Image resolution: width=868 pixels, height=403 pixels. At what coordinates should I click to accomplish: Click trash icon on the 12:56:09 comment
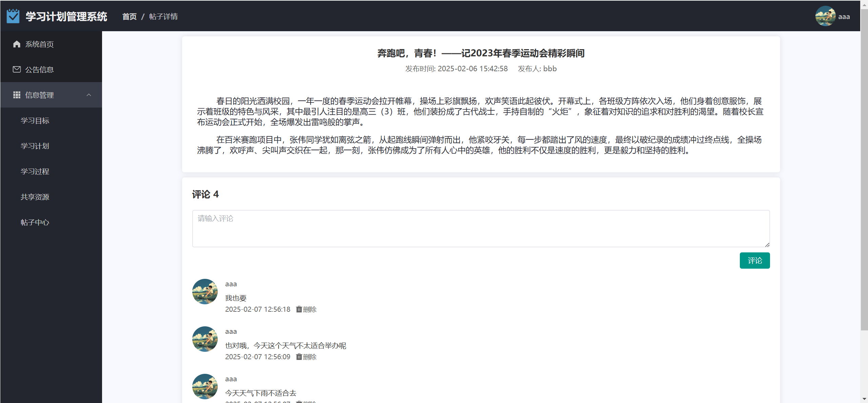[x=299, y=357]
